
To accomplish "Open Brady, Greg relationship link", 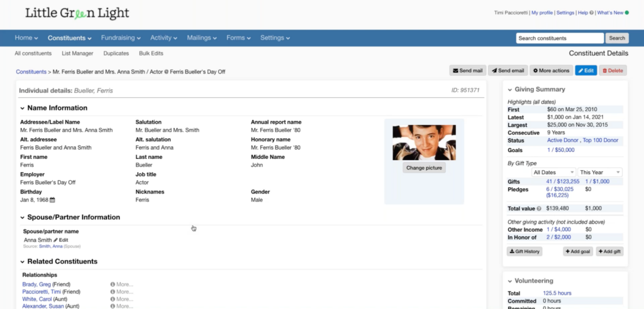I will point(36,285).
